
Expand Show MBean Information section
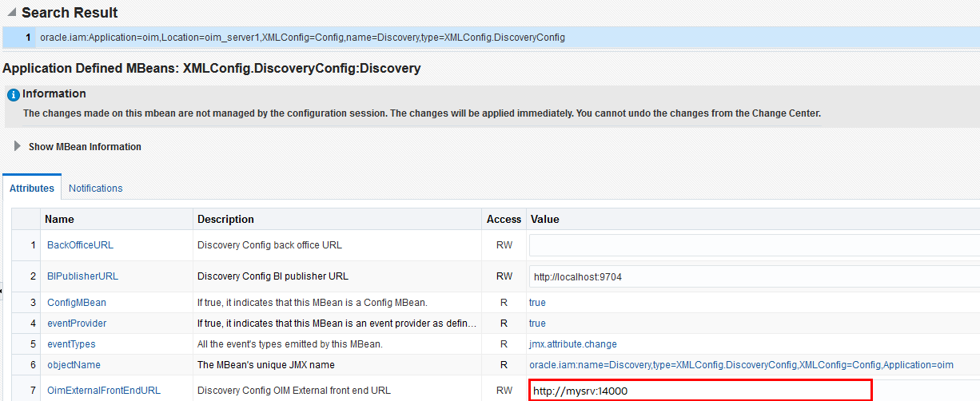(x=18, y=146)
